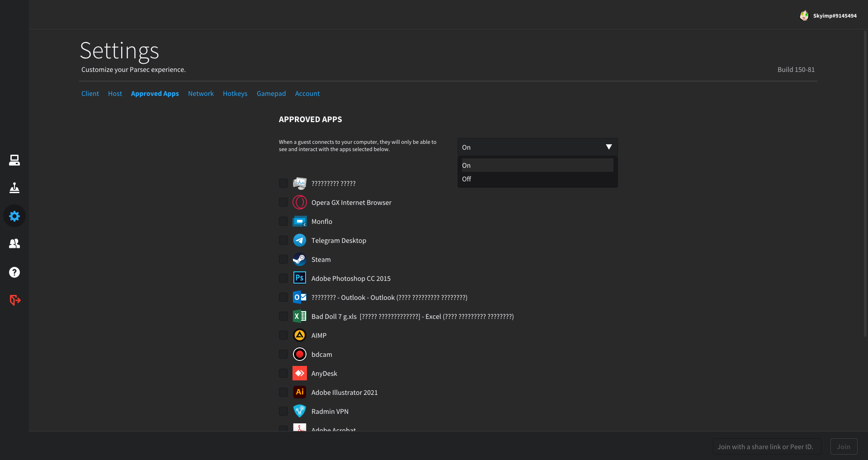Open the Computers sidebar icon
The height and width of the screenshot is (460, 868).
(14, 160)
